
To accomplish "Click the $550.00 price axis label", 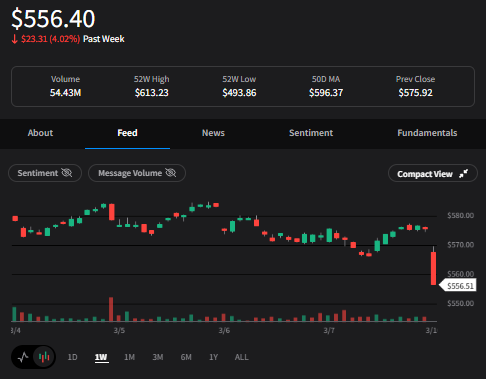I will coord(460,304).
